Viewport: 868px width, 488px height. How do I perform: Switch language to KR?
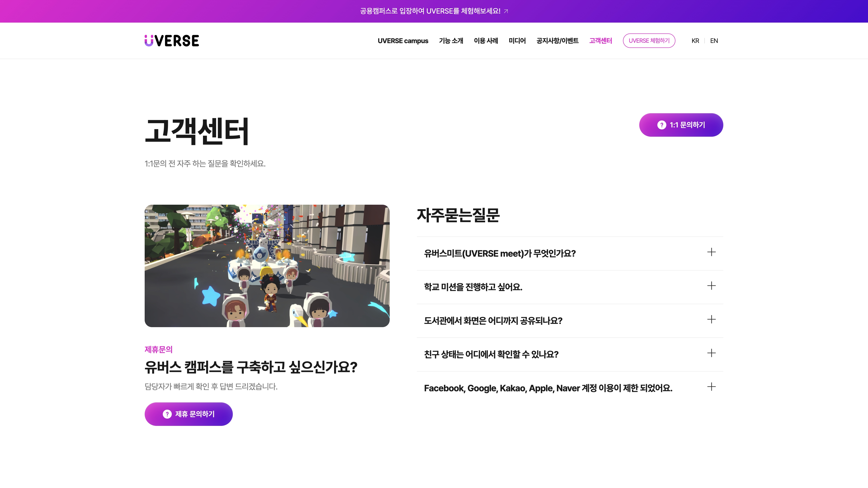(695, 41)
